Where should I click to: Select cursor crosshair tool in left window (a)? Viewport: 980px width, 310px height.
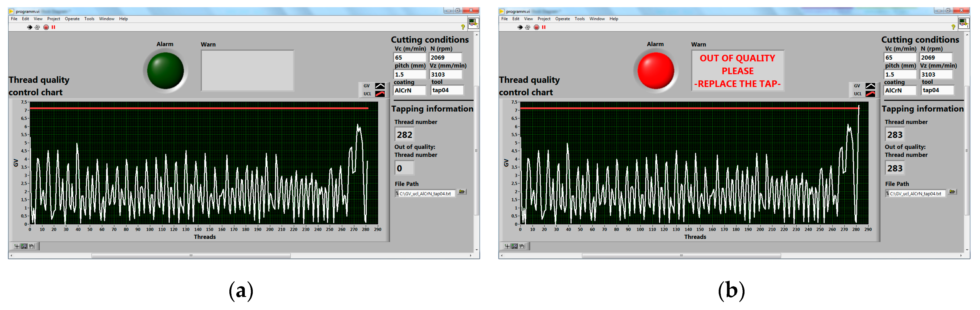tap(17, 246)
